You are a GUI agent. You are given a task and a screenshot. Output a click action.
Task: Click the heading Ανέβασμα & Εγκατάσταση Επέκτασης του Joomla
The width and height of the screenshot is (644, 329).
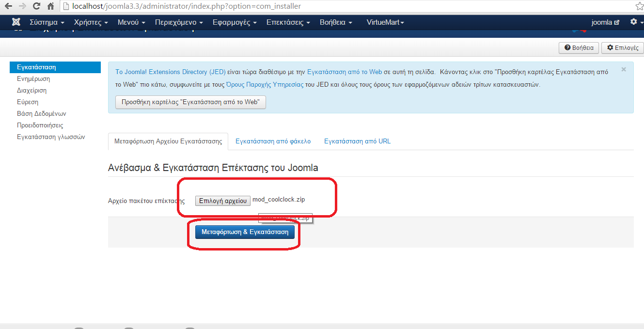click(213, 168)
